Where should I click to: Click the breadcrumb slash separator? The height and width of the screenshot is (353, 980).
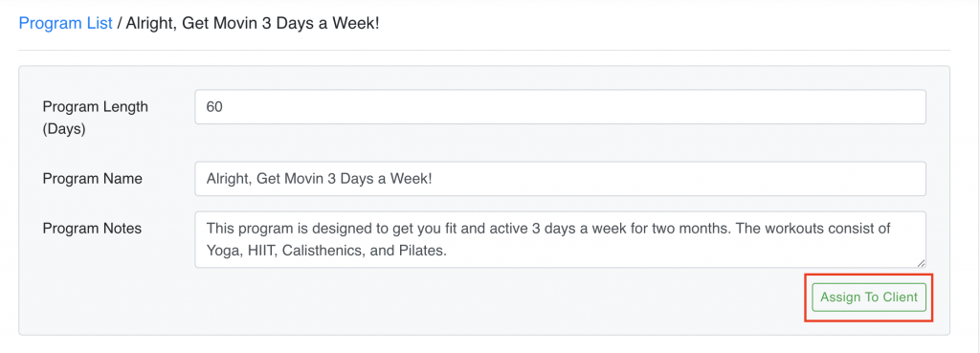tap(120, 24)
